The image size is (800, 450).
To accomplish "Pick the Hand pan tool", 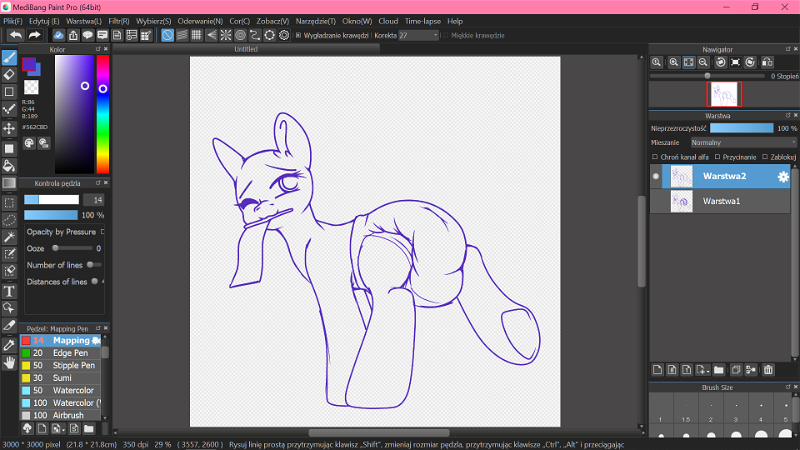I will point(9,361).
